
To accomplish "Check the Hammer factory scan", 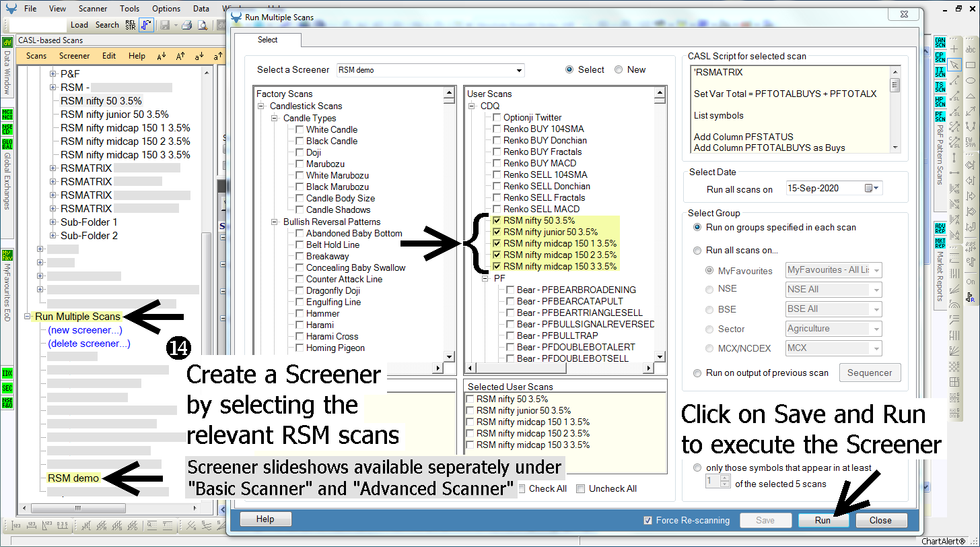I will [x=300, y=313].
